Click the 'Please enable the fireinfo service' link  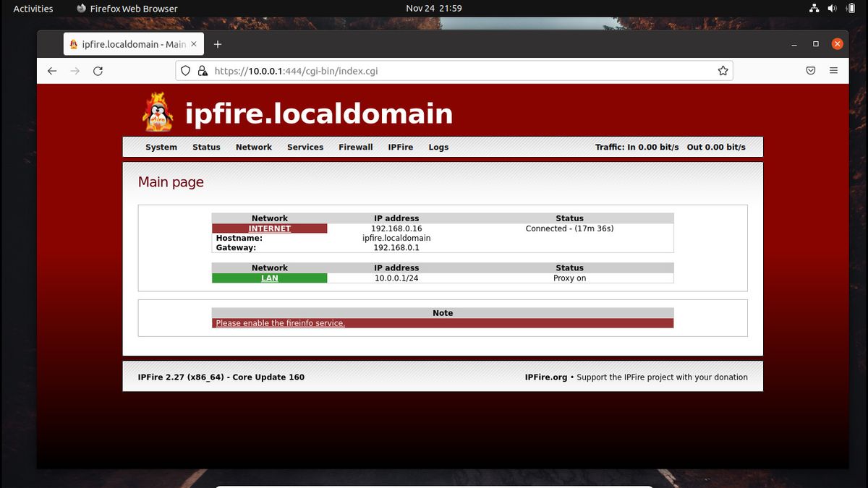coord(278,323)
